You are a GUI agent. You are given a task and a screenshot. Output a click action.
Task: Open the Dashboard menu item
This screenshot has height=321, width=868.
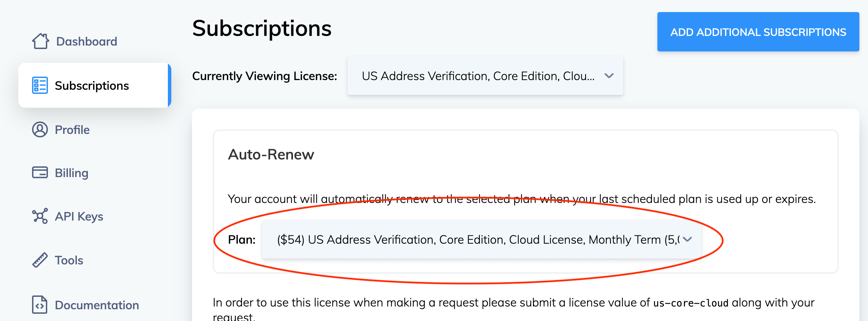pos(87,41)
